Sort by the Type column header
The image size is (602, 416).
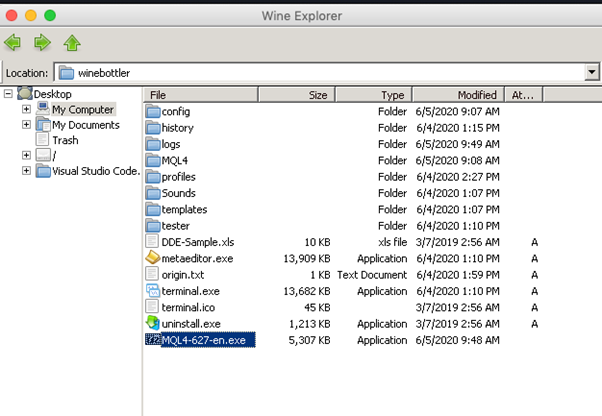[374, 95]
